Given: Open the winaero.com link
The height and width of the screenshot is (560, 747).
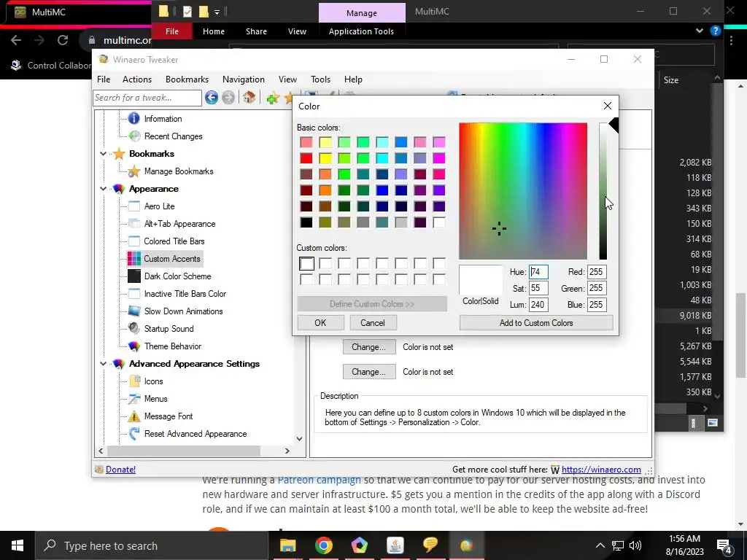Looking at the screenshot, I should click(601, 470).
